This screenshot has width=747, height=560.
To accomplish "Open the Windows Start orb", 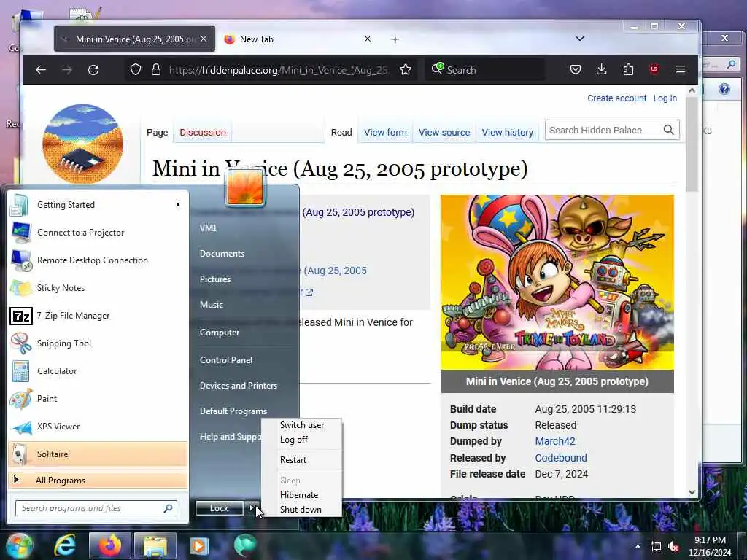I will 19,545.
